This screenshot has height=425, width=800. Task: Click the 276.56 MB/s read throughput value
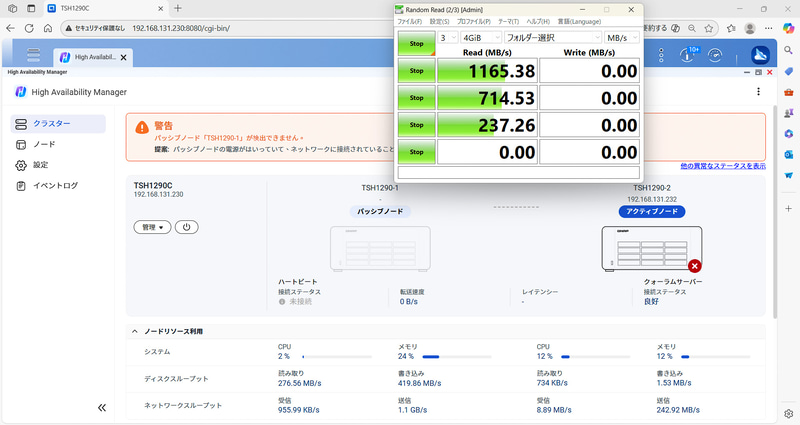[299, 383]
